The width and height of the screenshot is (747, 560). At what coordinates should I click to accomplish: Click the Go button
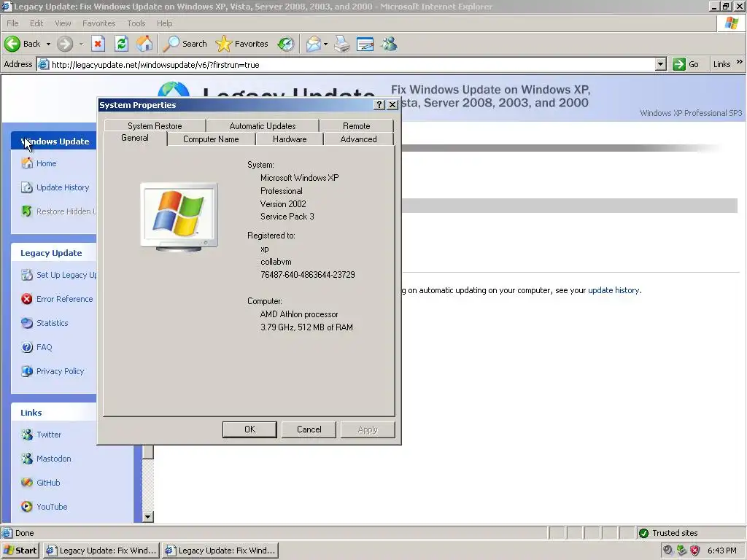(686, 64)
